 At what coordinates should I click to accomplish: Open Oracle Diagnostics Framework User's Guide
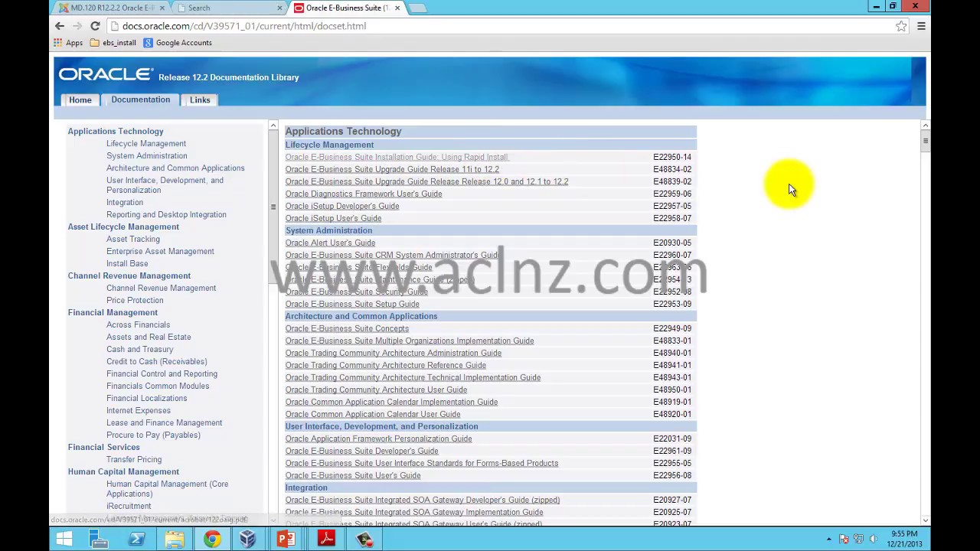click(364, 194)
